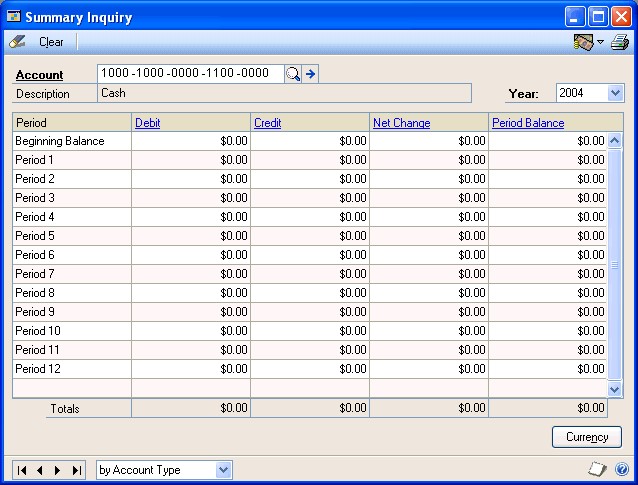This screenshot has height=485, width=638.
Task: Click the Totals Period Balance amount
Action: tap(548, 408)
